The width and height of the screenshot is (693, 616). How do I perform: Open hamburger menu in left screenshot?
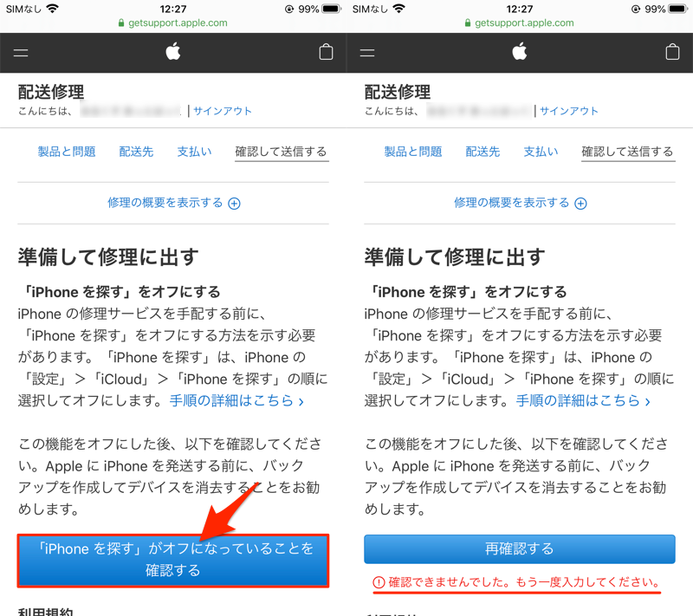(x=21, y=53)
